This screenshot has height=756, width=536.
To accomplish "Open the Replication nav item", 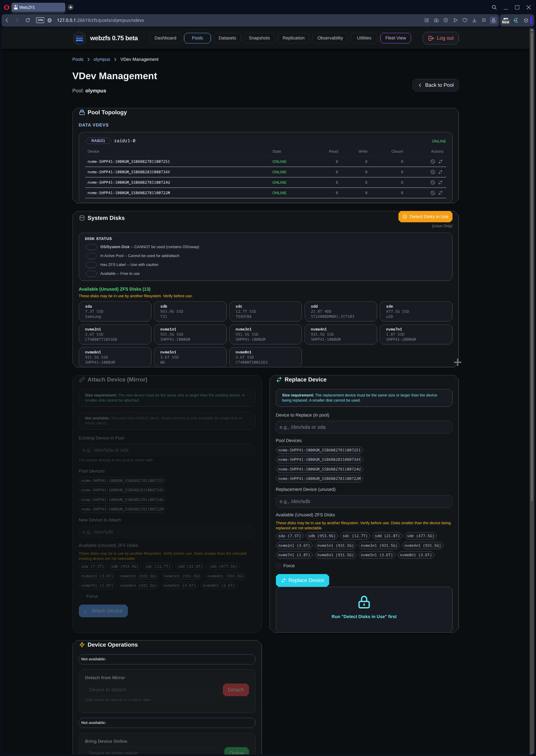I will [293, 38].
